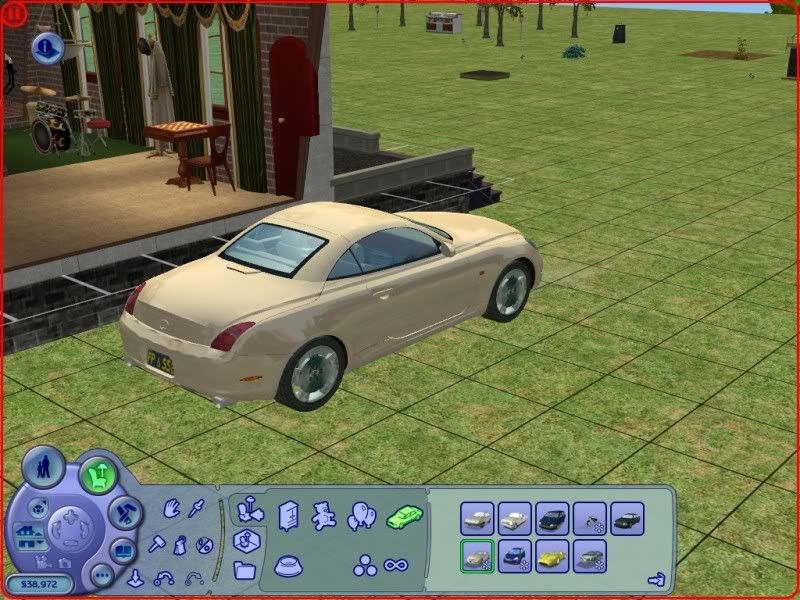The height and width of the screenshot is (600, 800).
Task: Open the collections folder
Action: point(244,572)
